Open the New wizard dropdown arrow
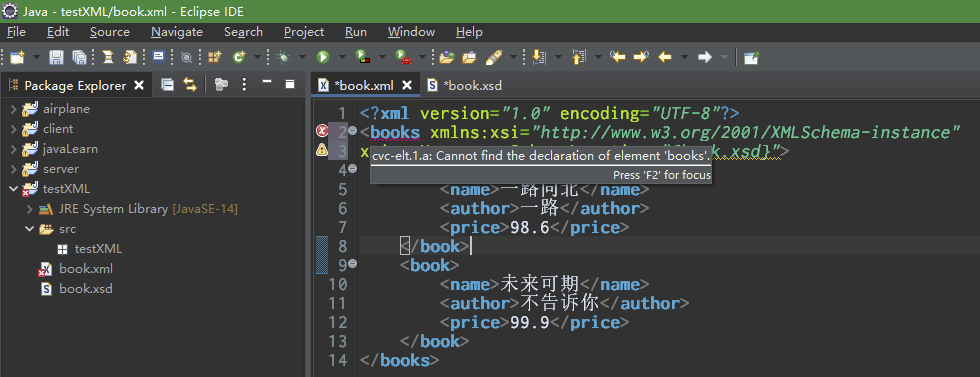 [36, 58]
